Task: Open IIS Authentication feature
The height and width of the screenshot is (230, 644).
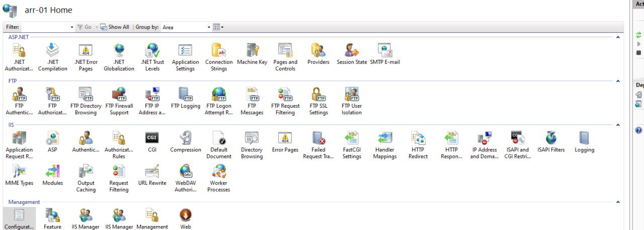Action: coord(86,142)
